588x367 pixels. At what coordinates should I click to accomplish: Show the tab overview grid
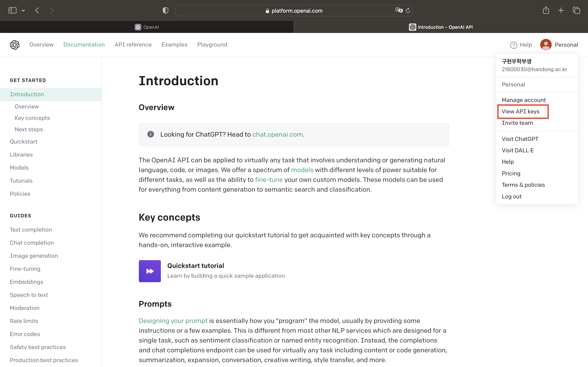576,10
